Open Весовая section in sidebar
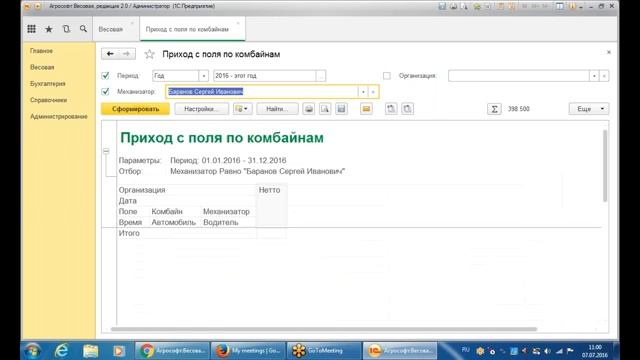 click(x=42, y=67)
